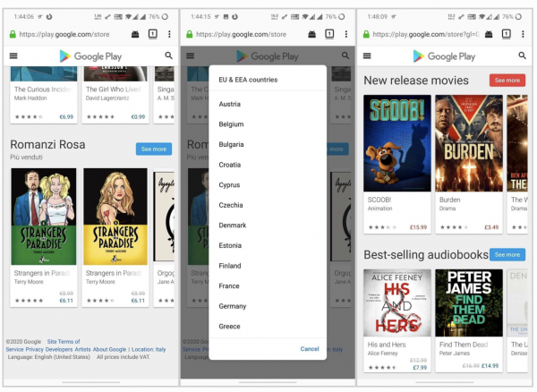Cancel the EU & EEA countries dialog

coord(310,349)
